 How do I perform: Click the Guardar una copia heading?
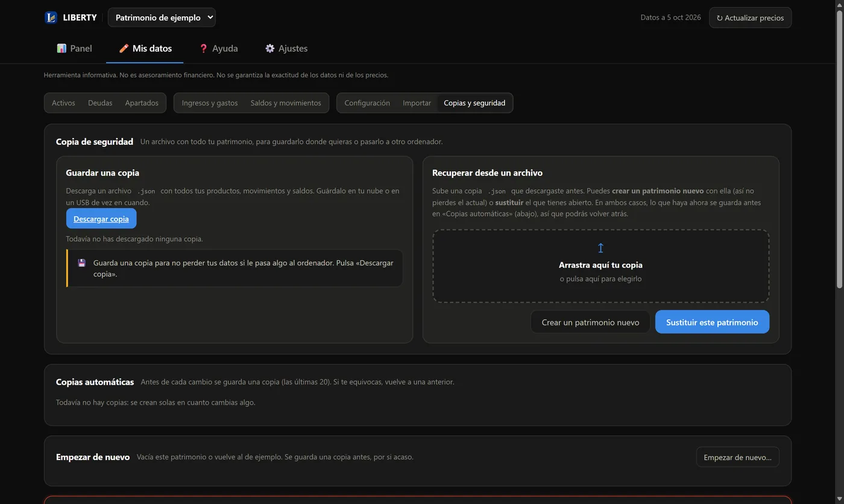coord(102,172)
